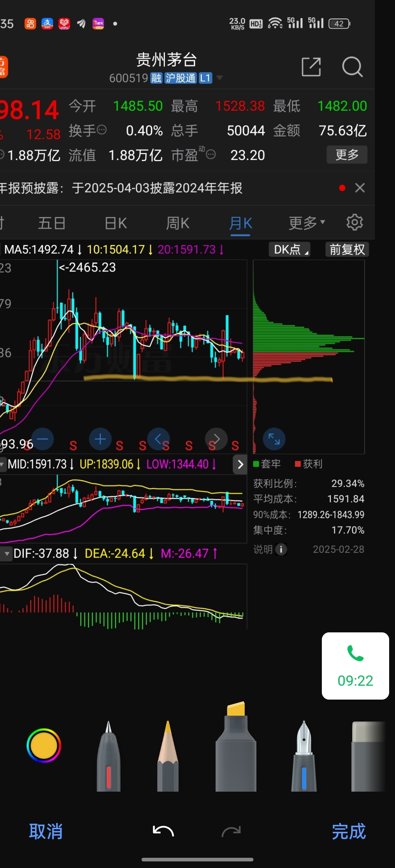Switch to 五日 chart tab
The height and width of the screenshot is (868, 395).
(x=52, y=223)
